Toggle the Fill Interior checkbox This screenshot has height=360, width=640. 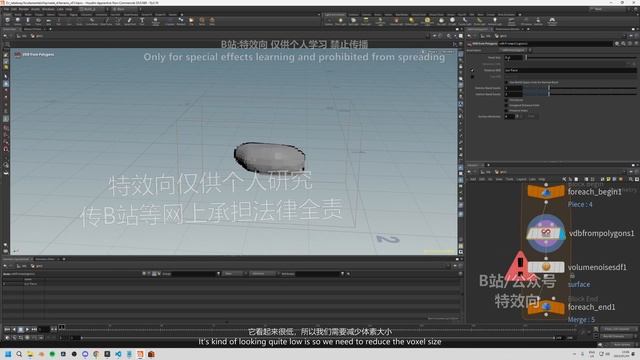(506, 100)
